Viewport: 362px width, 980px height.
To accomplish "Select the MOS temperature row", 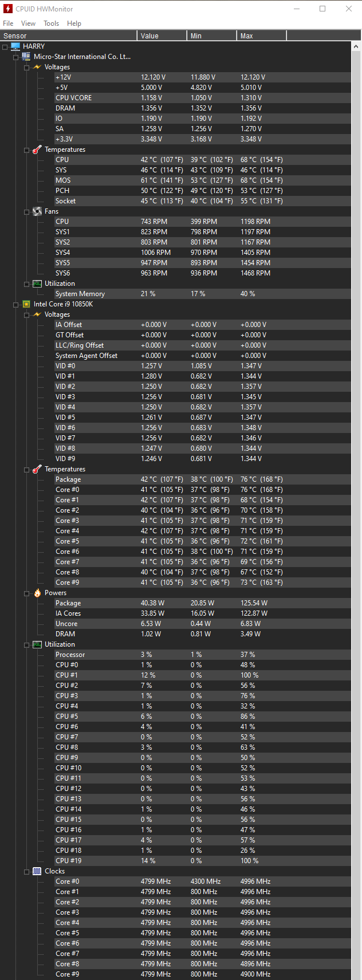I will point(203,180).
